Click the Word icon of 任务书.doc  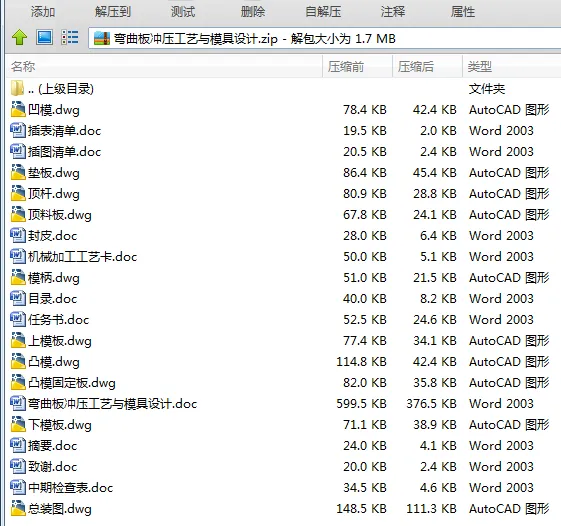18,319
